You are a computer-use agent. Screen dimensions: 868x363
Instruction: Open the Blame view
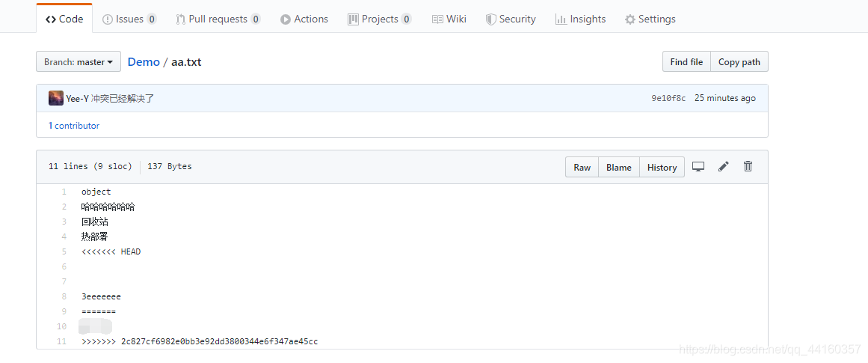(619, 167)
